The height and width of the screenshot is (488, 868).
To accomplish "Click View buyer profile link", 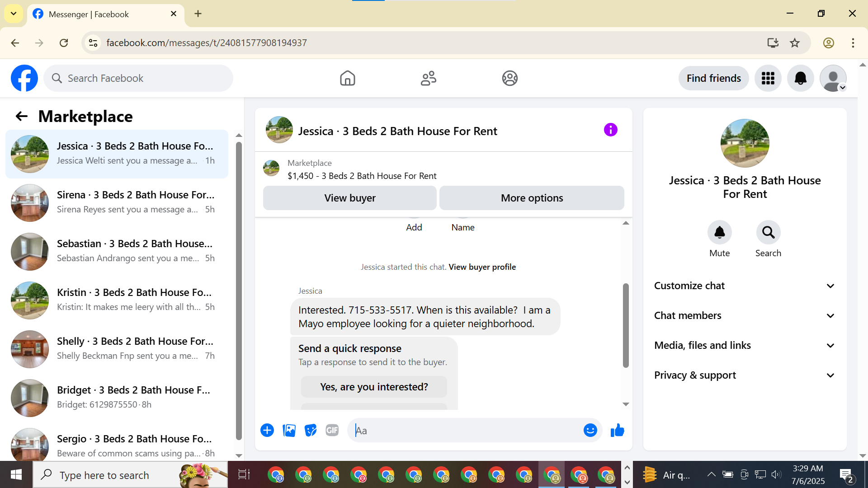I will point(482,267).
